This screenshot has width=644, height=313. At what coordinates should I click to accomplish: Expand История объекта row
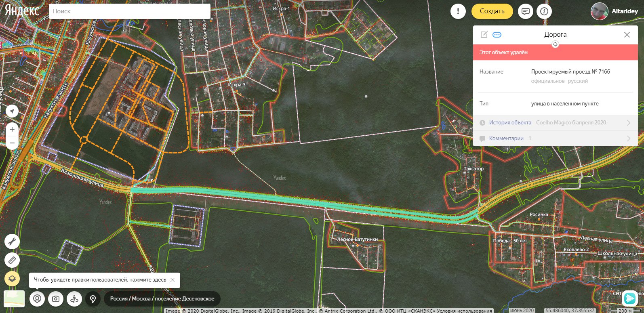coord(556,123)
